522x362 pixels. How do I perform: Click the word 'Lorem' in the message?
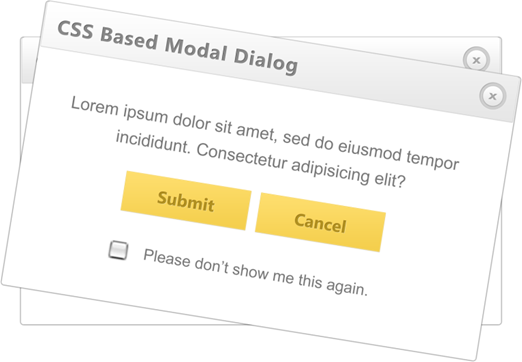pyautogui.click(x=95, y=106)
